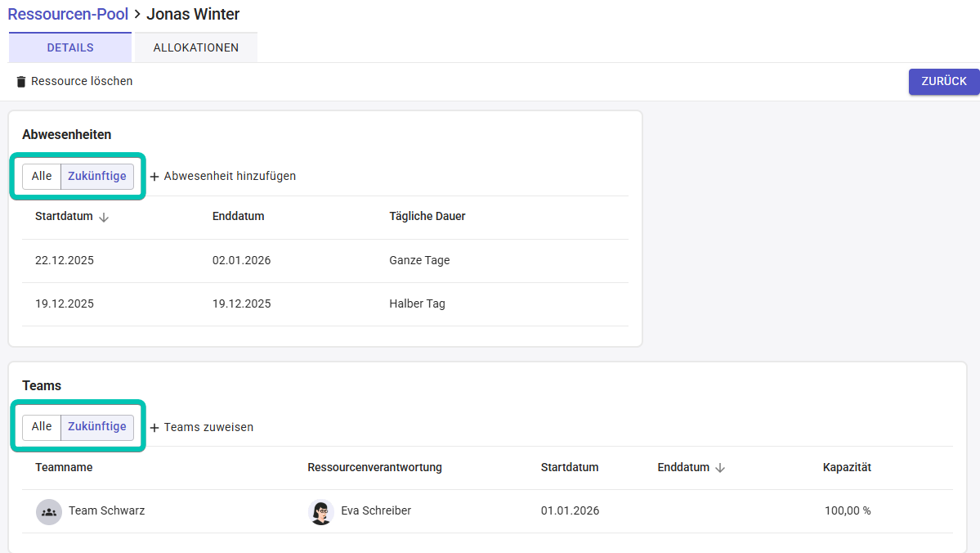
Task: Select Zukünftige filter in Abwesenheiten
Action: click(97, 176)
